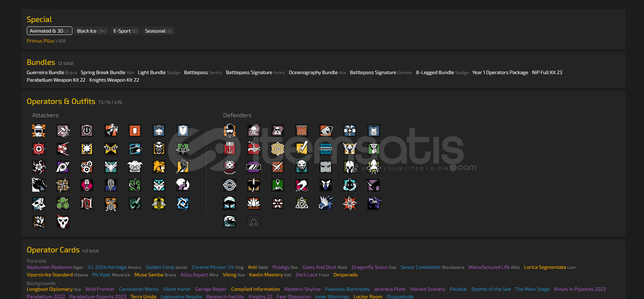Click the Spring Break Bundle entry
The height and width of the screenshot is (299, 644).
(107, 72)
